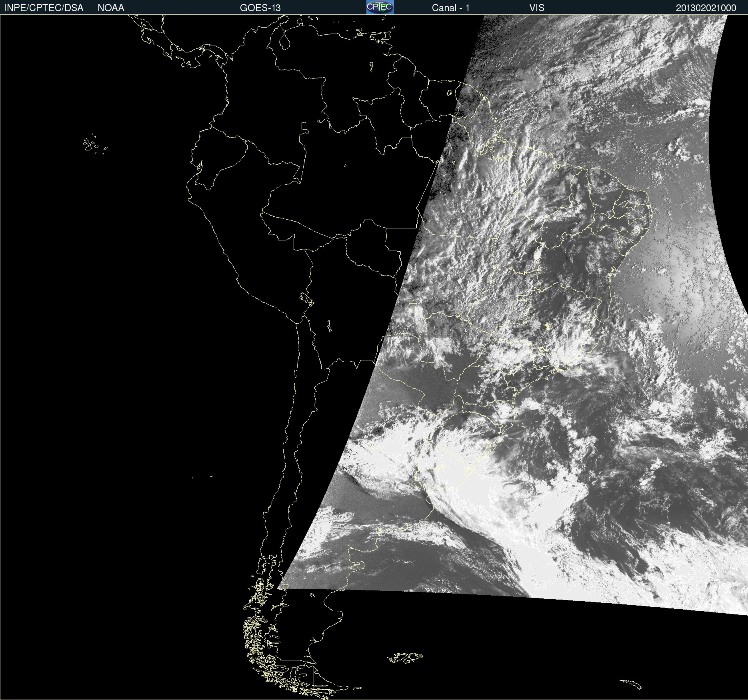Screen dimensions: 748x700
Task: Click the CPTEC logo in header
Action: click(x=380, y=7)
